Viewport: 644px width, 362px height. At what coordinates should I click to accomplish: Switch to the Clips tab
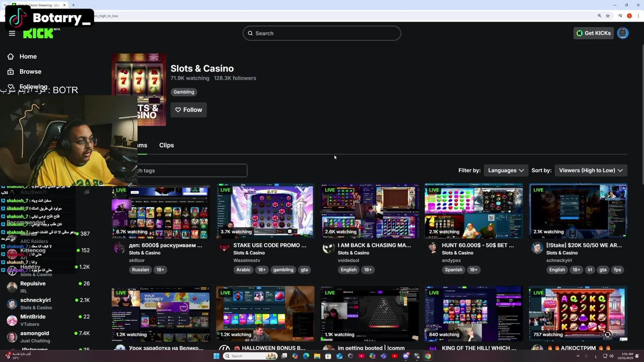coord(167,145)
